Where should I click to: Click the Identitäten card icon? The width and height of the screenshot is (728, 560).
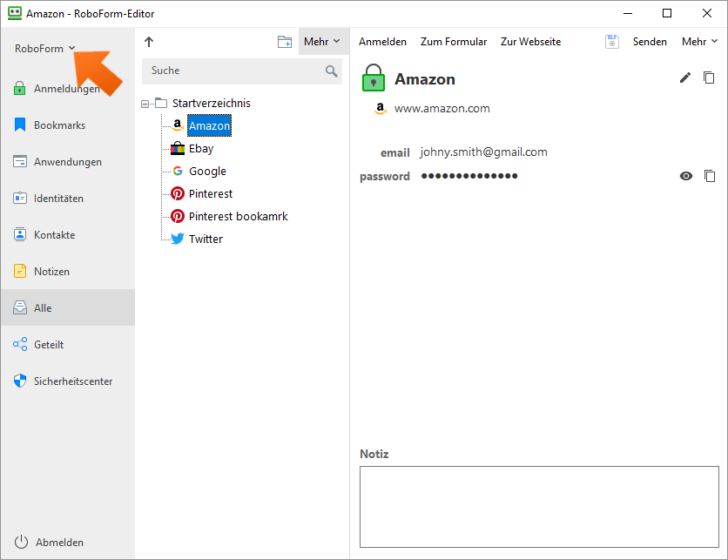click(x=20, y=198)
